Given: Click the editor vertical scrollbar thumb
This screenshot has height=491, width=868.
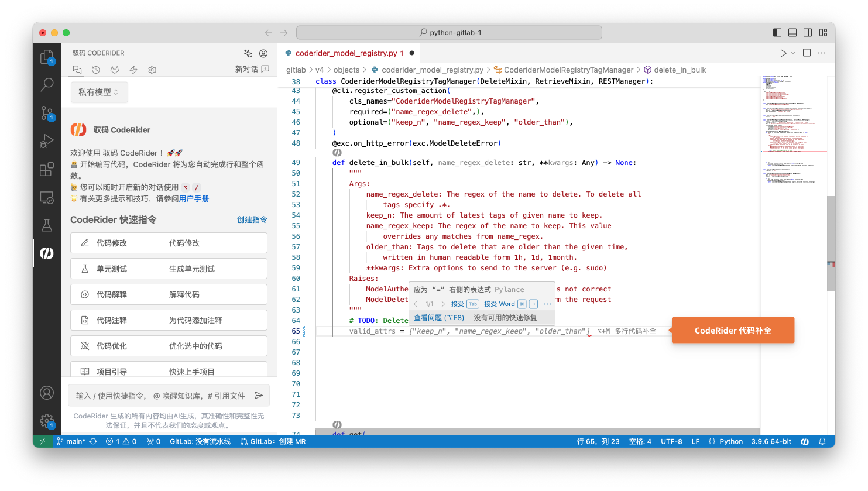Looking at the screenshot, I should (x=831, y=243).
